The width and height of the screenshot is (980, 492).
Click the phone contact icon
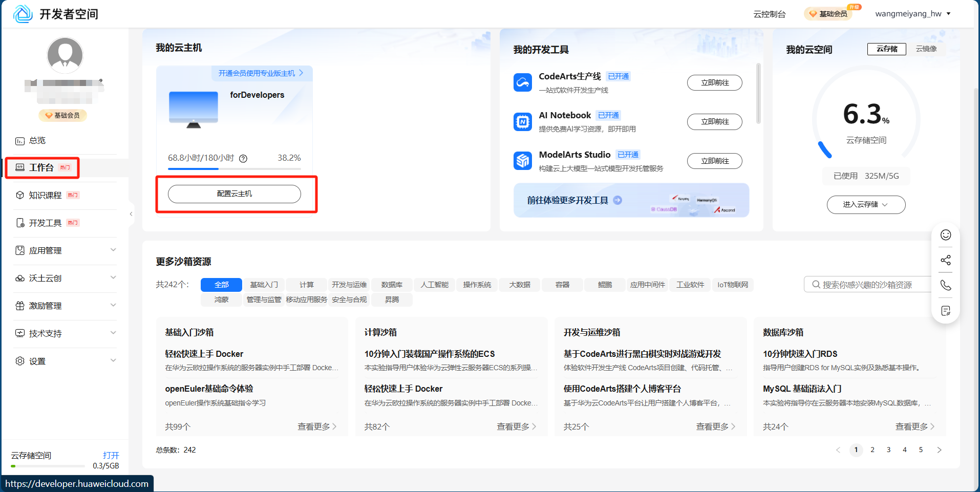(946, 285)
